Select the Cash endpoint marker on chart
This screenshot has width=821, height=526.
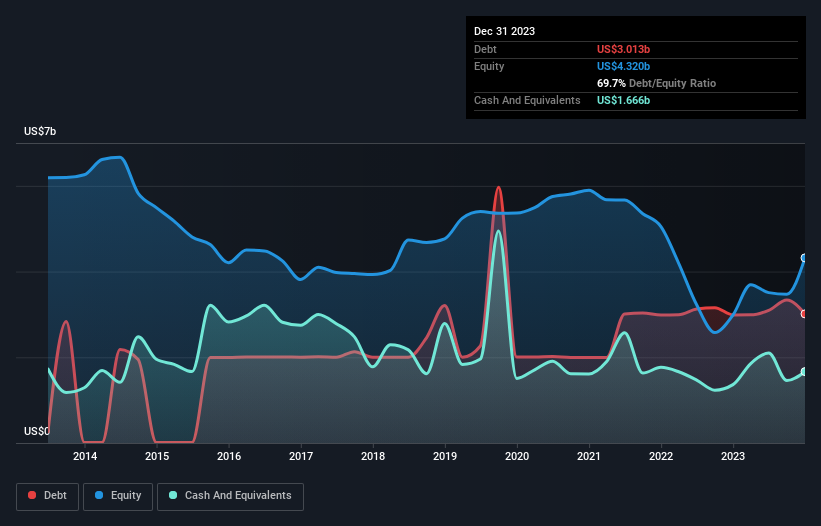[x=804, y=372]
